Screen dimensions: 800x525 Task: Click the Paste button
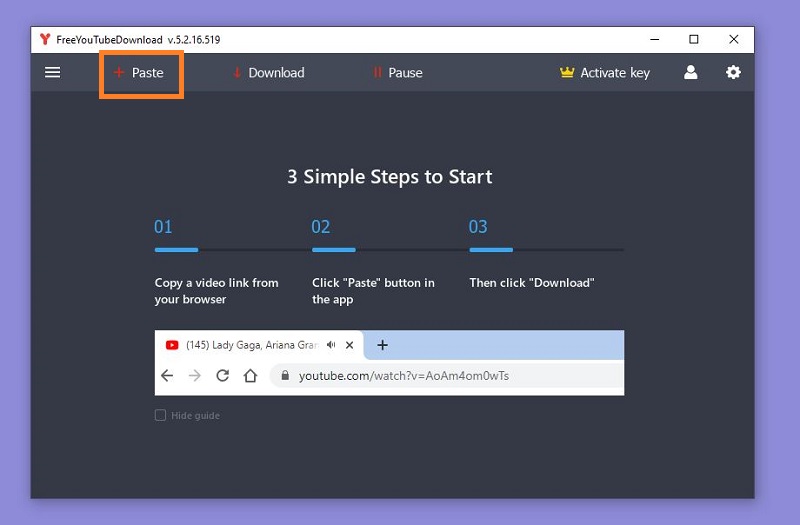click(139, 73)
